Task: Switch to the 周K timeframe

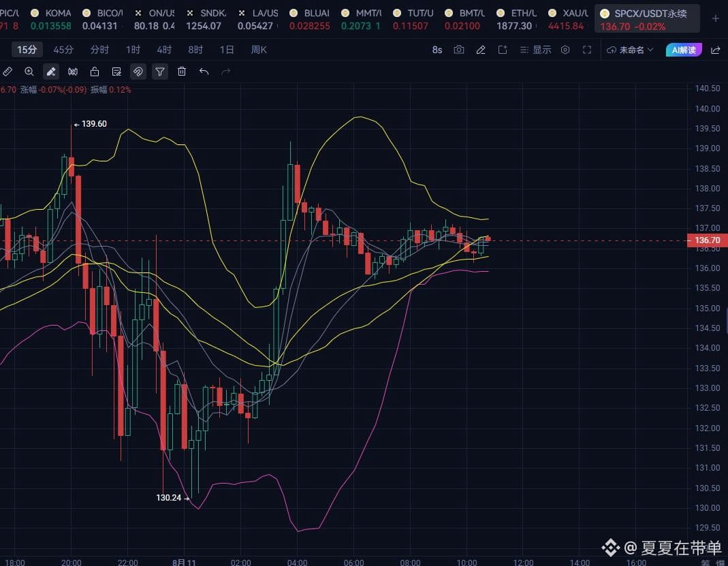Action: coord(259,50)
